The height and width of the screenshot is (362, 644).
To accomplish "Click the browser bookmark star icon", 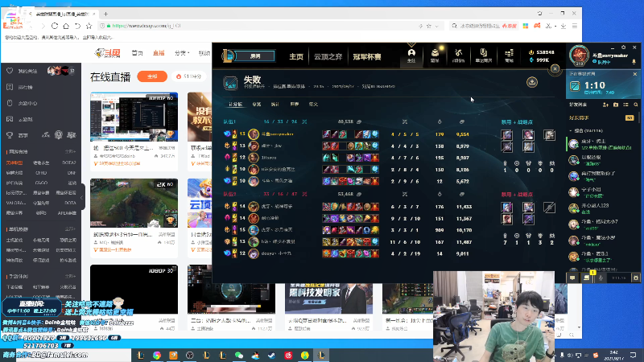I will pos(89,26).
